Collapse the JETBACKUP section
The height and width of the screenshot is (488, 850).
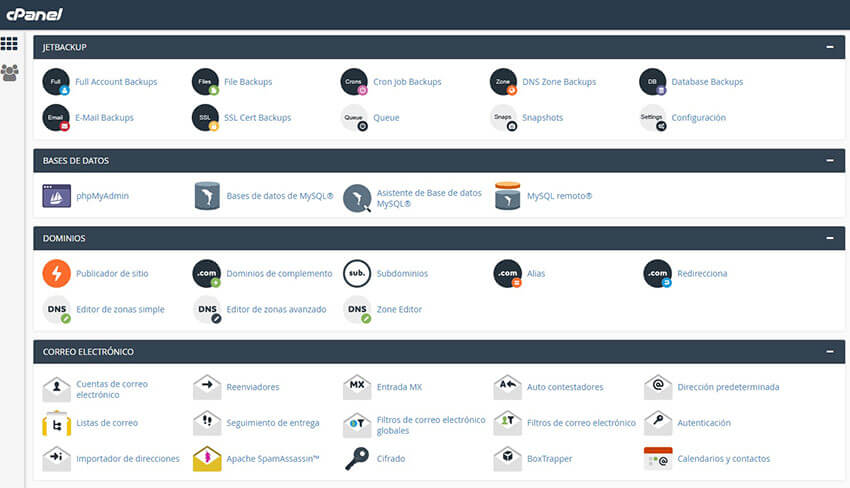coord(829,47)
